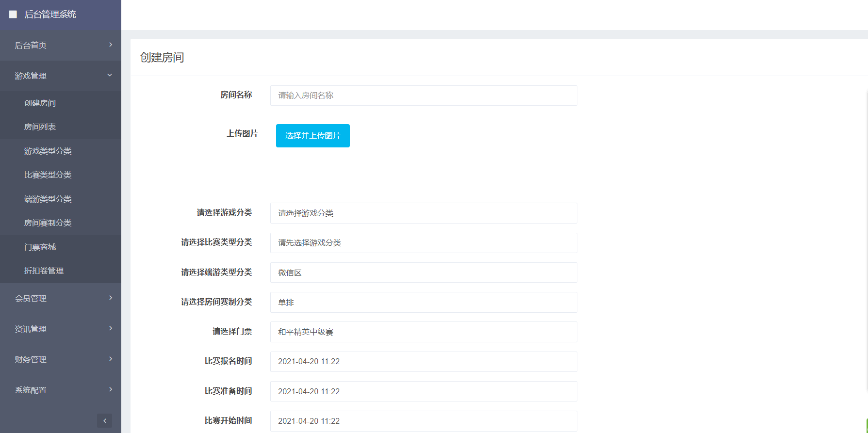This screenshot has width=868, height=433.
Task: Open the 房间赛制 dropdown showing 单排
Action: 423,303
